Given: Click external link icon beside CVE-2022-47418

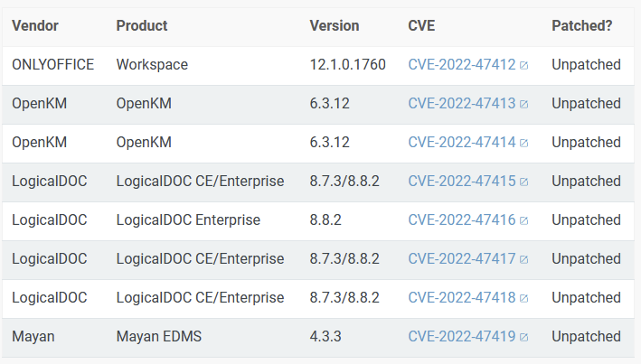Looking at the screenshot, I should [x=524, y=299].
